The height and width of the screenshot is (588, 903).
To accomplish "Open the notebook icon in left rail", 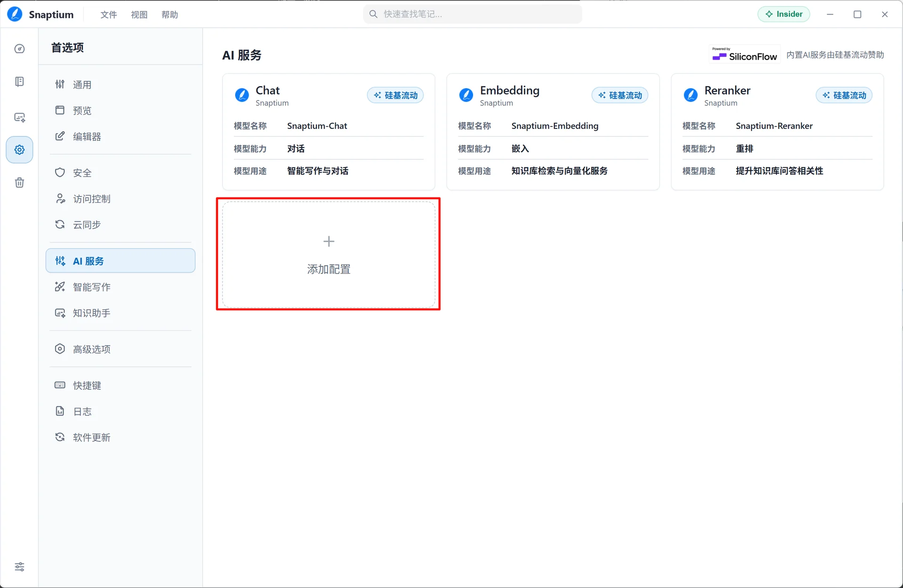I will [19, 82].
